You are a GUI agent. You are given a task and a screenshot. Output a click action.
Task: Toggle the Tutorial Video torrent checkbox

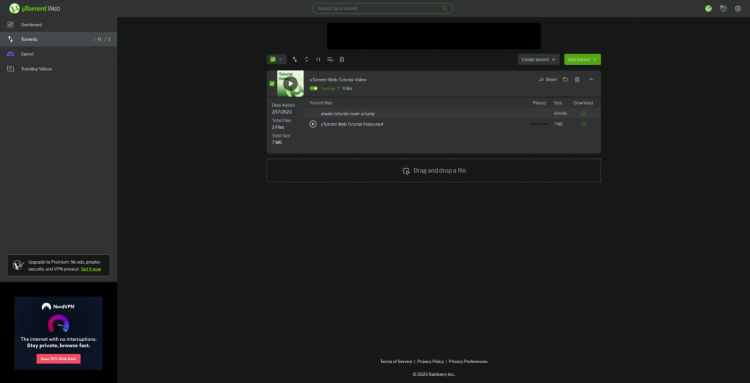tap(272, 84)
